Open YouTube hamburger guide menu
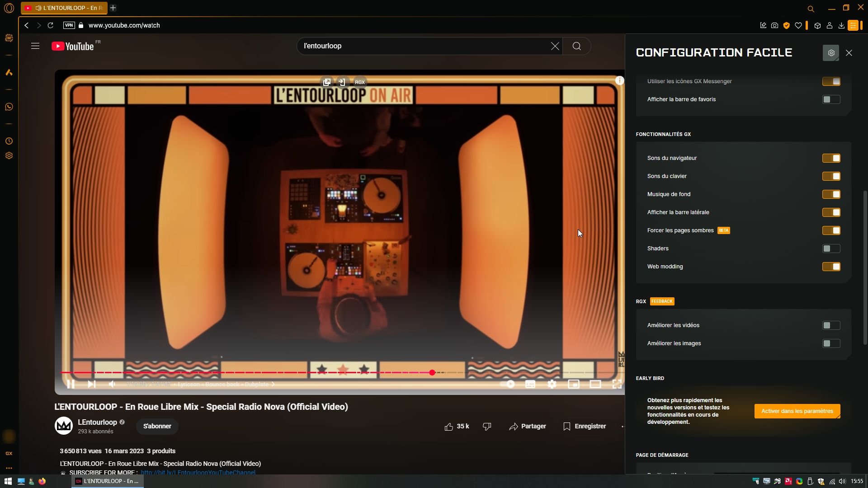This screenshot has width=868, height=488. 35,46
